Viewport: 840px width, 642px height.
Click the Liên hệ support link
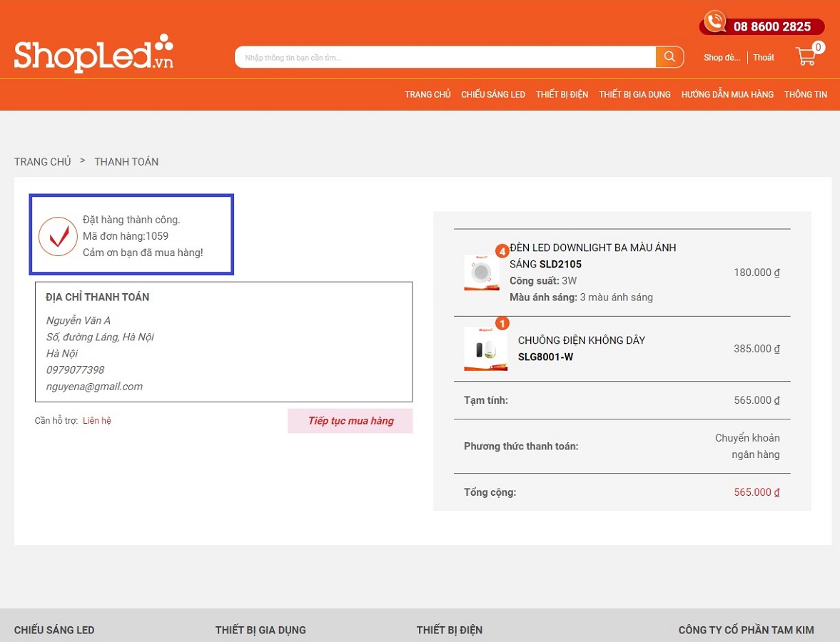click(x=97, y=421)
